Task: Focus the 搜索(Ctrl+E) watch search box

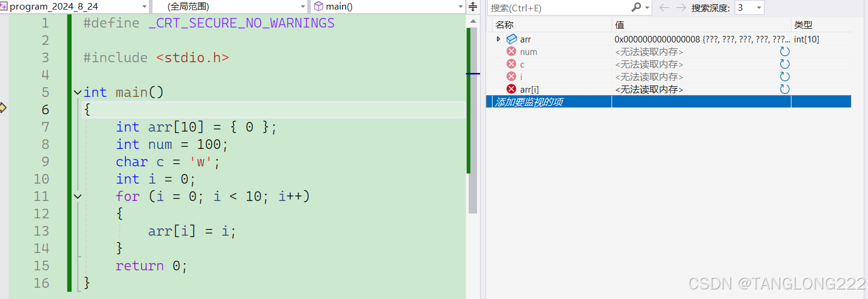Action: (x=559, y=8)
